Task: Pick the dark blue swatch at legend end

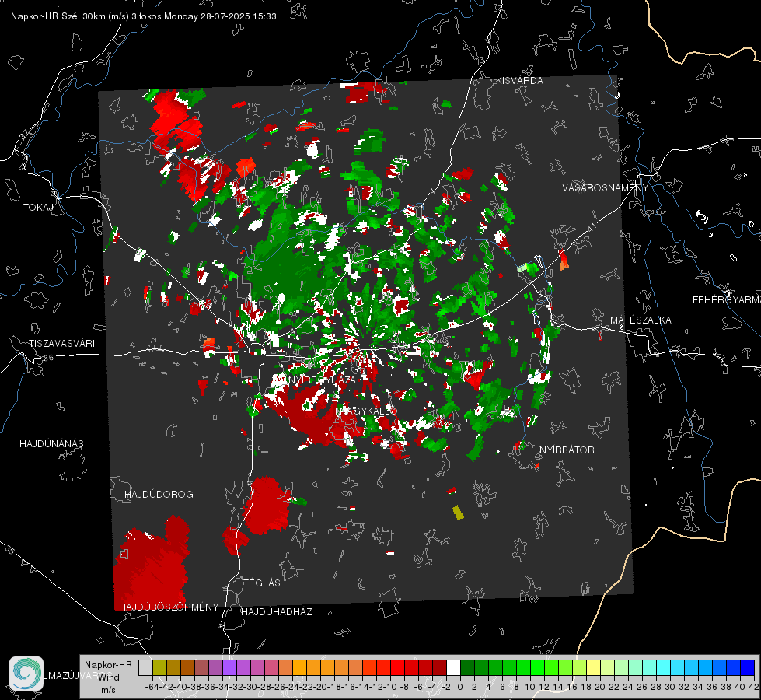Action: pyautogui.click(x=748, y=667)
